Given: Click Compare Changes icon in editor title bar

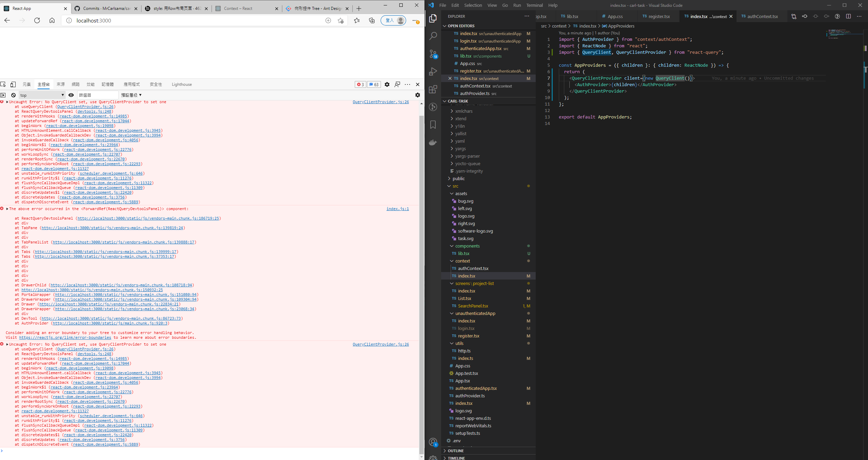Looking at the screenshot, I should (794, 16).
